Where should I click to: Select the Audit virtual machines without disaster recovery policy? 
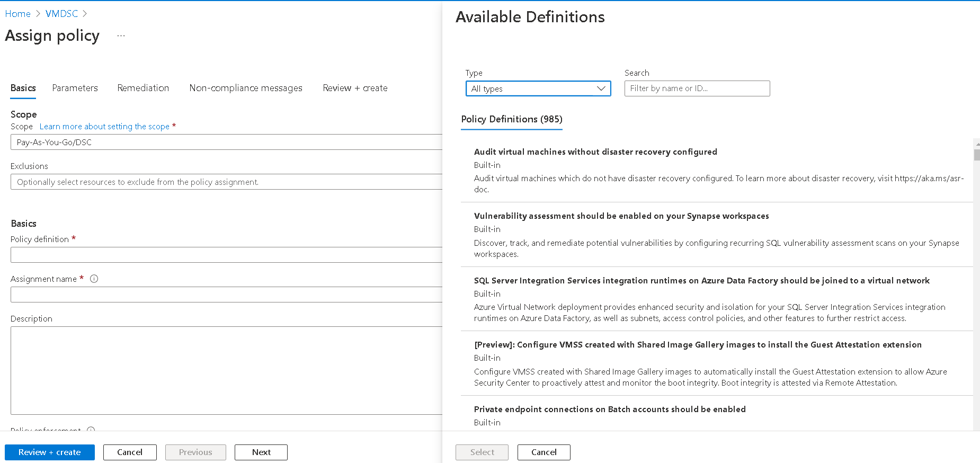[x=595, y=152]
